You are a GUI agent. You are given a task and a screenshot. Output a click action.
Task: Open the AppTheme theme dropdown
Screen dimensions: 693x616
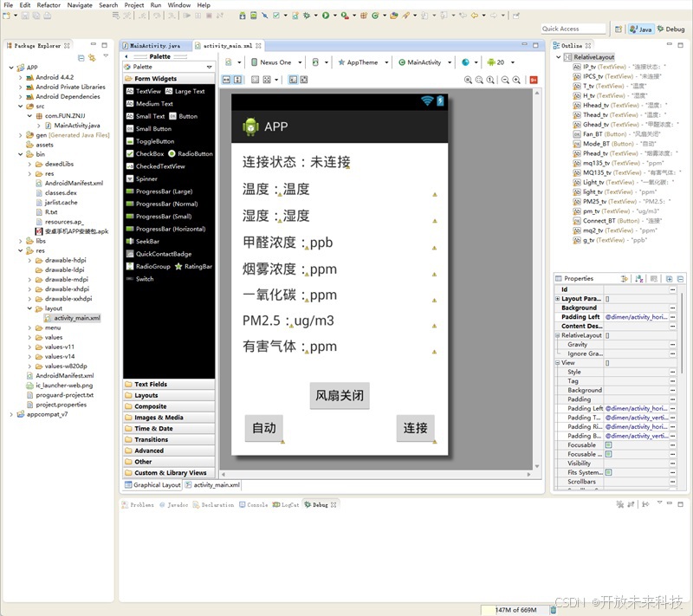pyautogui.click(x=363, y=62)
